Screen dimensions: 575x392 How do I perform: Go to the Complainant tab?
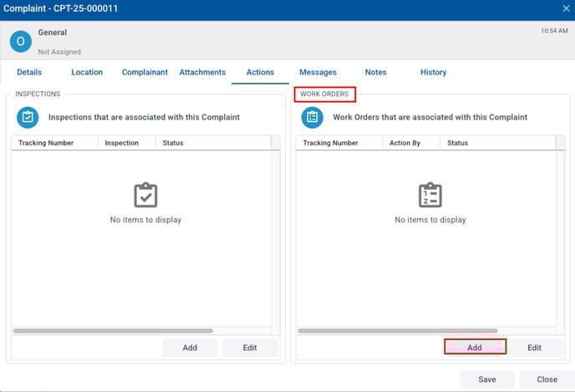pyautogui.click(x=145, y=73)
